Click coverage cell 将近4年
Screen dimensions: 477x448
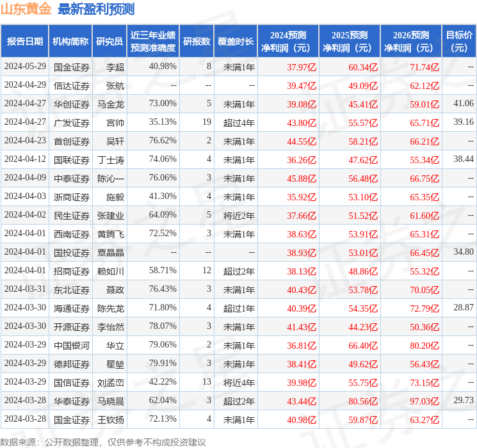point(239,383)
